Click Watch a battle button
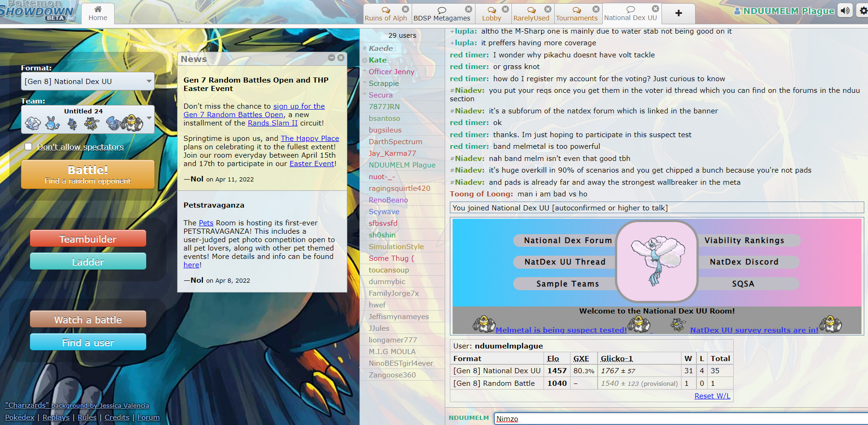Viewport: 868px width, 425px height. [x=88, y=320]
